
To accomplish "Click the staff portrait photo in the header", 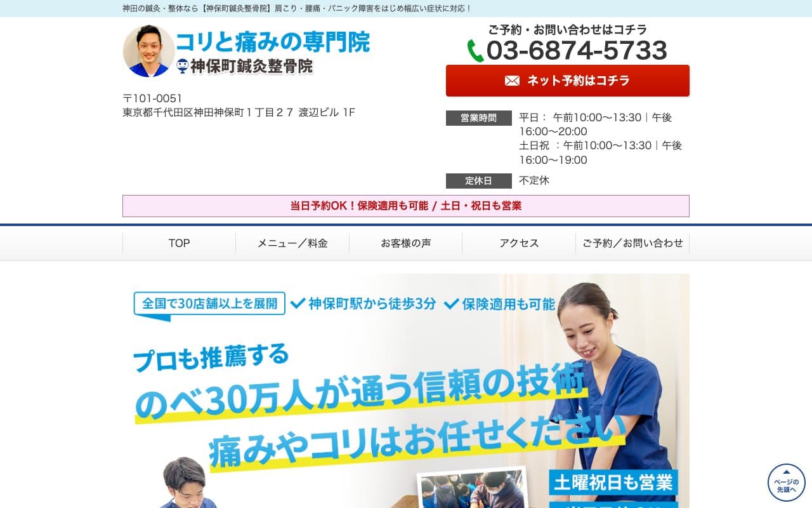I will [148, 50].
